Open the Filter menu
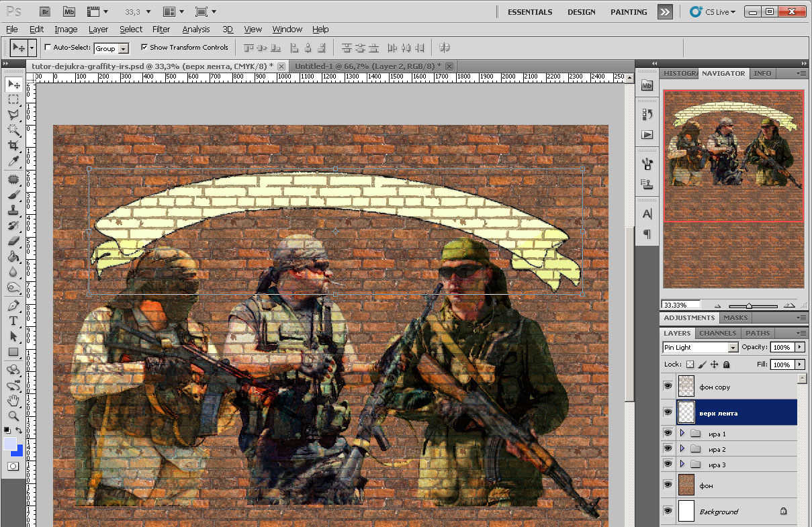Viewport: 812px width, 527px height. click(x=161, y=29)
